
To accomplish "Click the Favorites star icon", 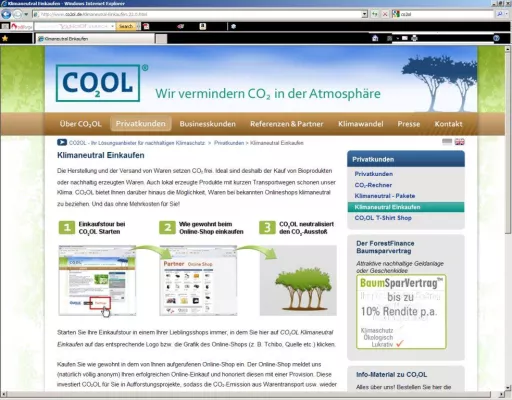I will pyautogui.click(x=5, y=39).
